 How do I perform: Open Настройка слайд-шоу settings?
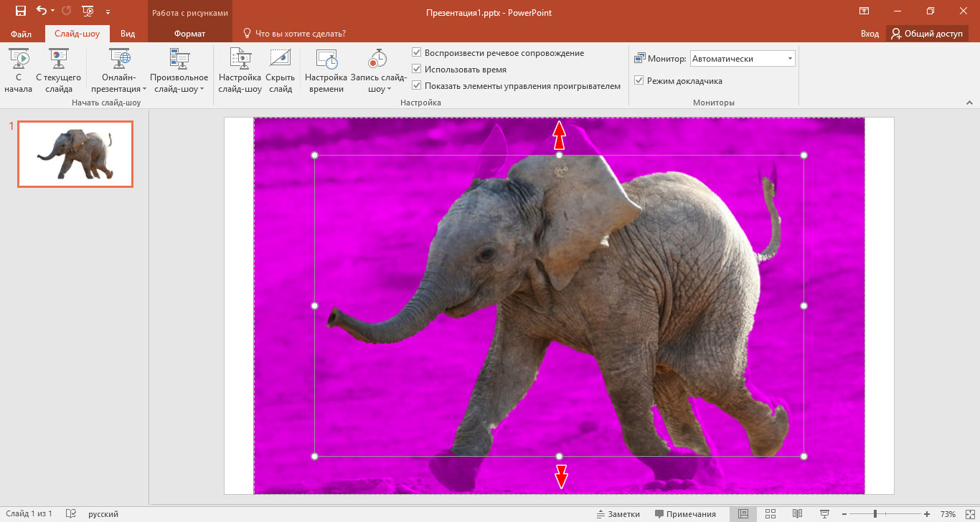240,70
